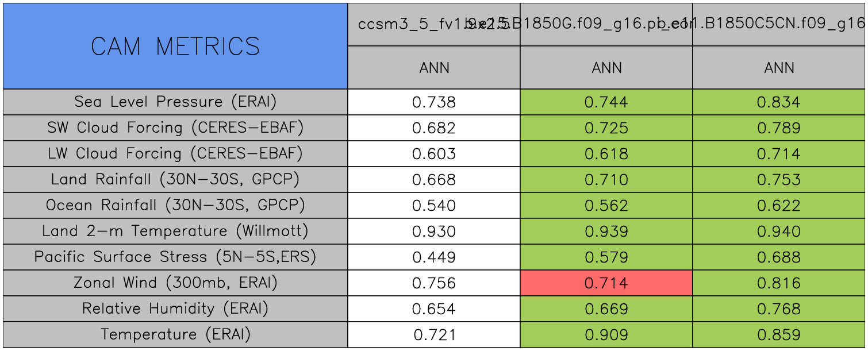Viewport: 868px width, 351px height.
Task: Click the 0.940 Land 2-m Temperature cell
Action: 779,232
